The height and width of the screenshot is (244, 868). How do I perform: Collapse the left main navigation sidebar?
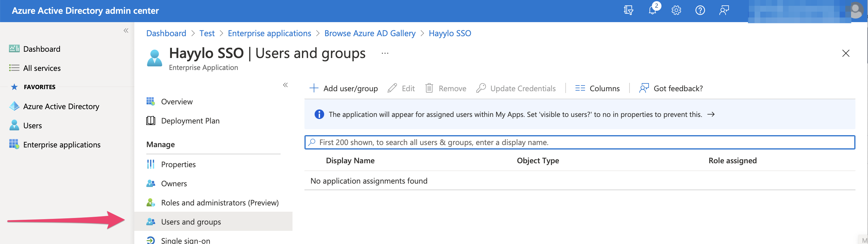point(126,31)
